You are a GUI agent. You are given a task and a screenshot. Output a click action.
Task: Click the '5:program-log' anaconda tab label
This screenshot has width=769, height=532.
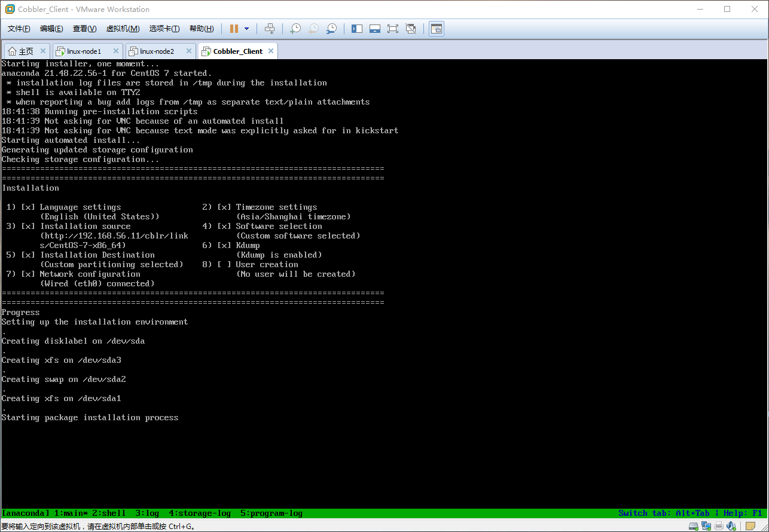pyautogui.click(x=271, y=513)
